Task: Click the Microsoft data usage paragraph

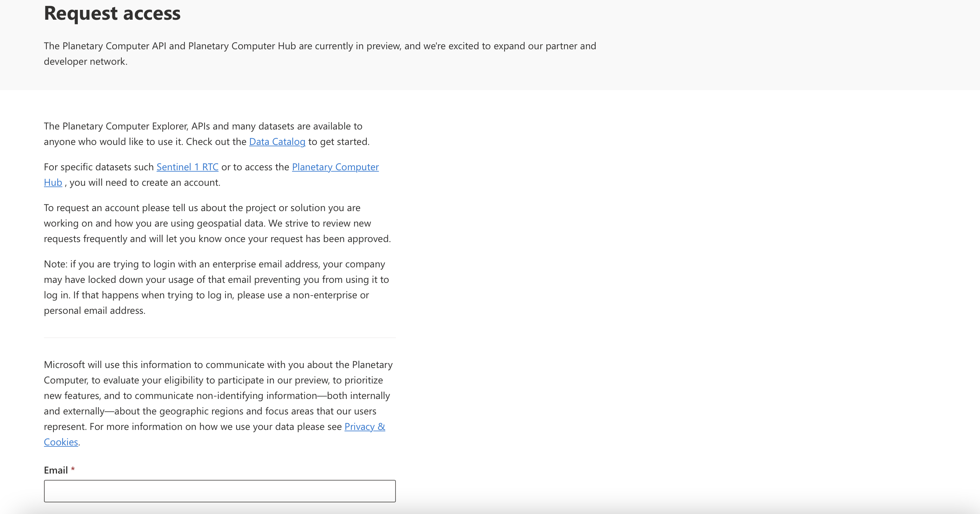Action: [218, 395]
